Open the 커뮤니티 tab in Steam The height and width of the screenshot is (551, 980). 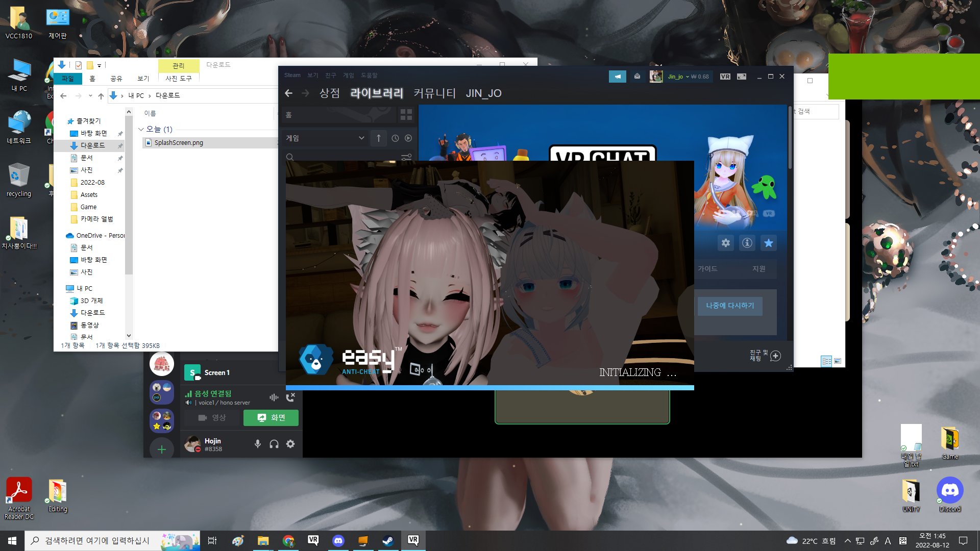[434, 93]
